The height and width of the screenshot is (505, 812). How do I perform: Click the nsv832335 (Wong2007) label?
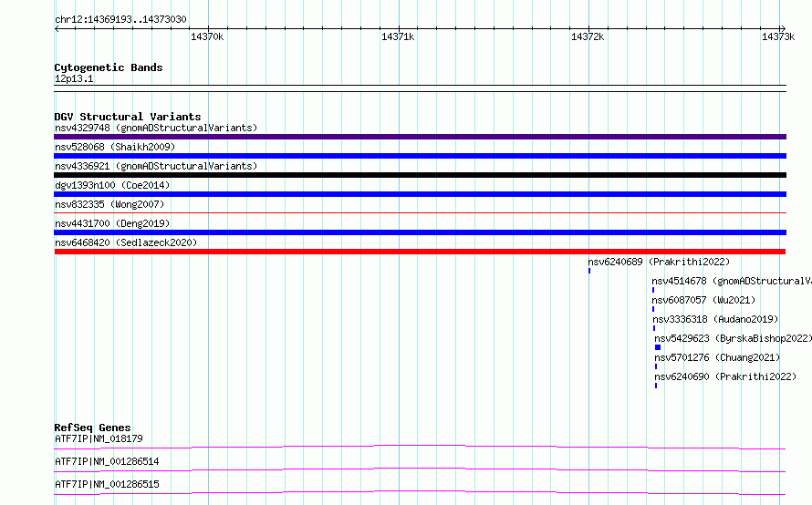[x=109, y=204]
